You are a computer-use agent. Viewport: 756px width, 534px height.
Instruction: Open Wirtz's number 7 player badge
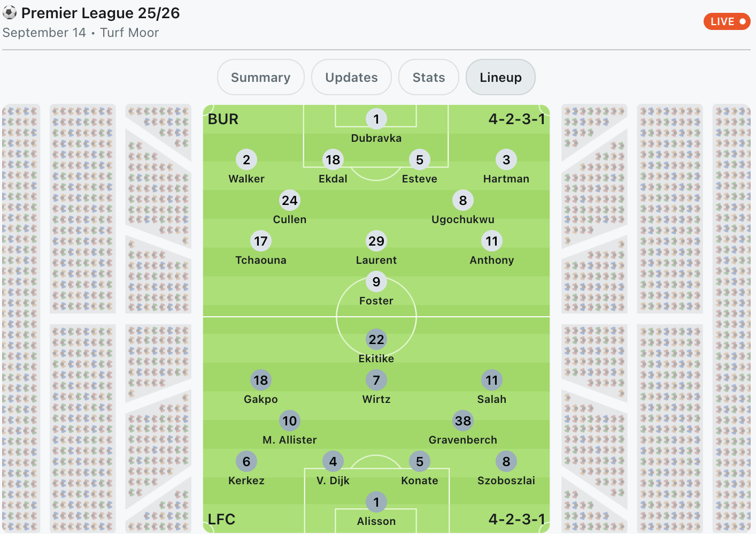376,380
